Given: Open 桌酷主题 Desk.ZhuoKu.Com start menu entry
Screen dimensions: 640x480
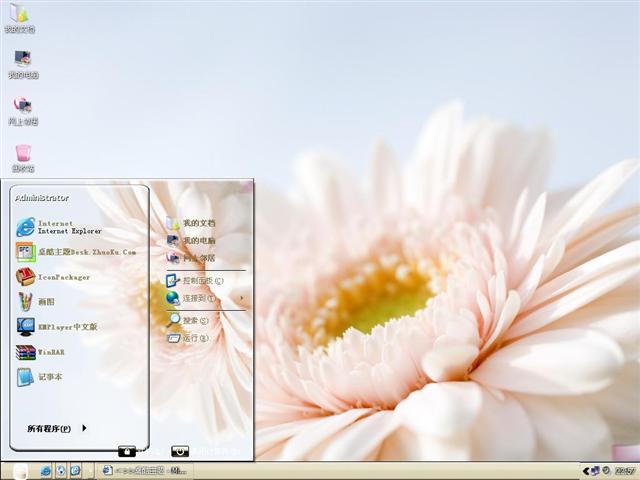Looking at the screenshot, I should tap(76, 252).
